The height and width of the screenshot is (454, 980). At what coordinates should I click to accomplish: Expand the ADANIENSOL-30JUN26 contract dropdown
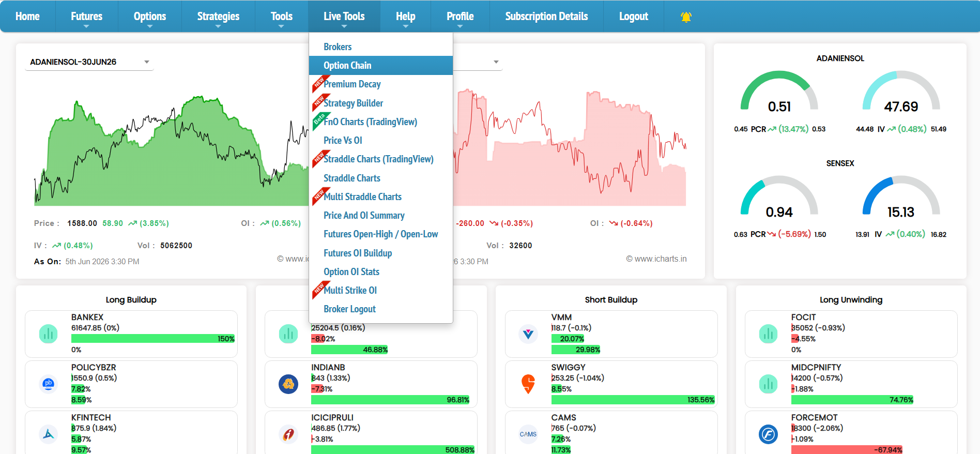(x=89, y=62)
